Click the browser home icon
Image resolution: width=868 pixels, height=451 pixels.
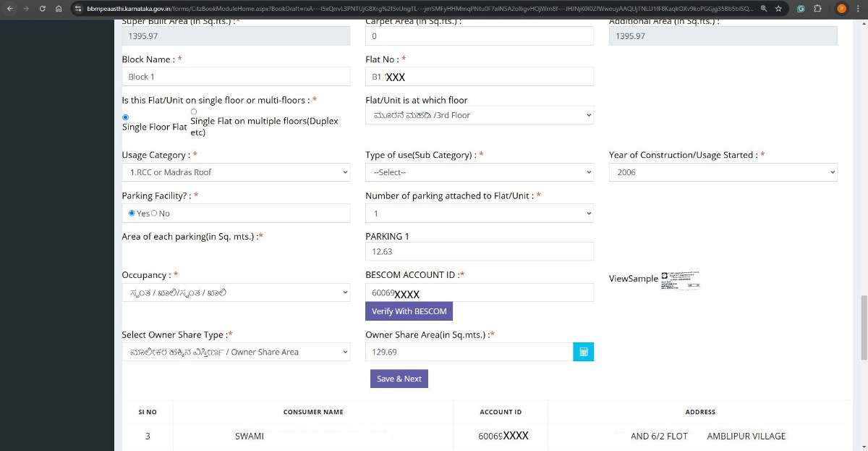pos(59,9)
